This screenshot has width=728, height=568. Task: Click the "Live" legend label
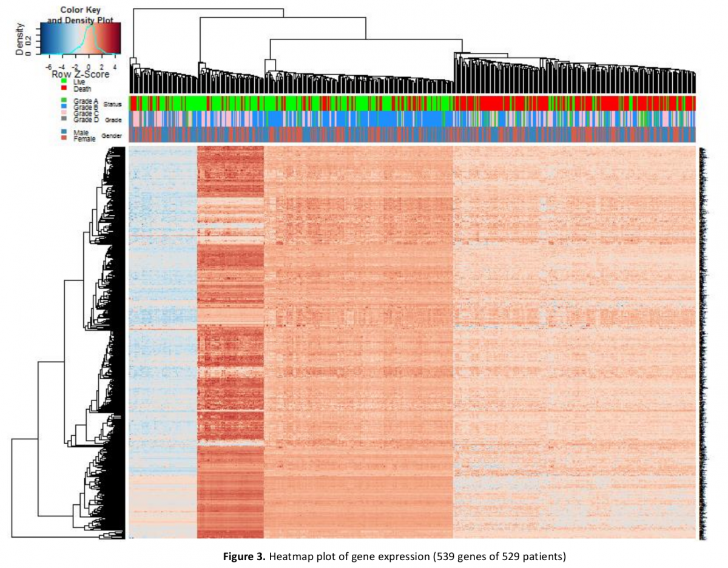[79, 81]
